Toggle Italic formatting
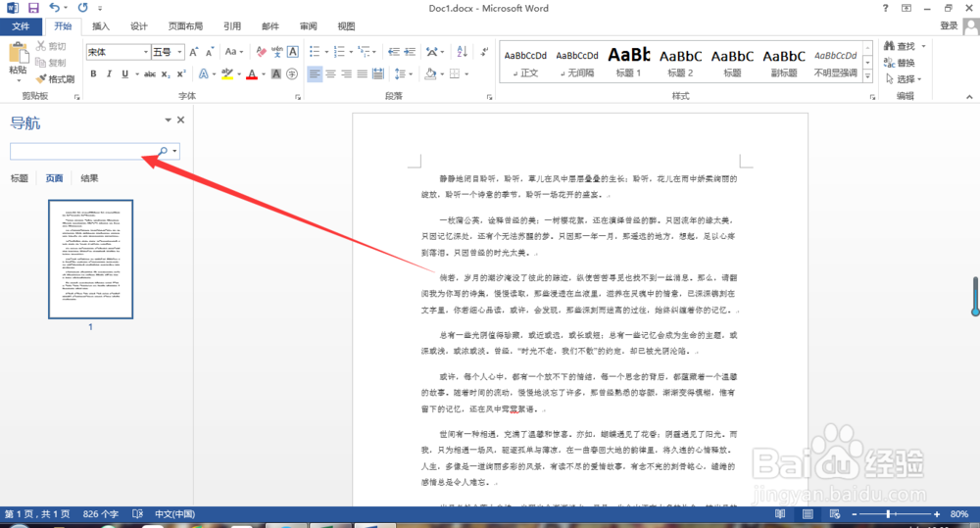Screen dimensions: 980x528 pyautogui.click(x=109, y=73)
